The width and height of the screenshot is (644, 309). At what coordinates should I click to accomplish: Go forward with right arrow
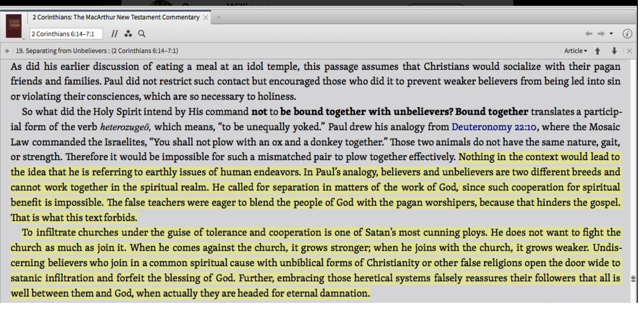(601, 34)
